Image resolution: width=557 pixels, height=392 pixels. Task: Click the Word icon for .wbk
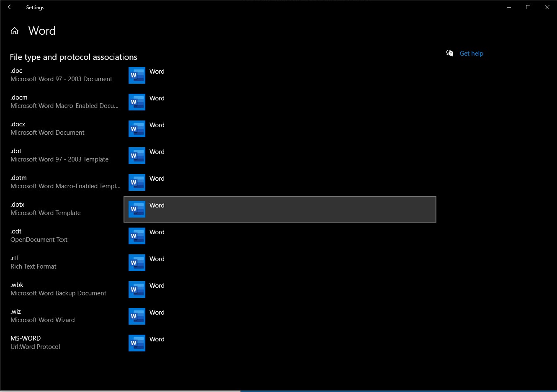tap(137, 290)
